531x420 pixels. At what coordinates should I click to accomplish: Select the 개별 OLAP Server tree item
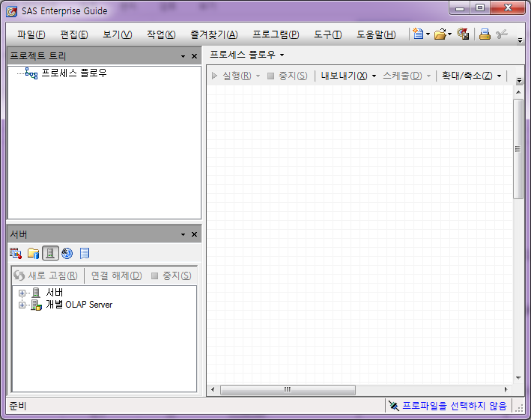coord(79,305)
